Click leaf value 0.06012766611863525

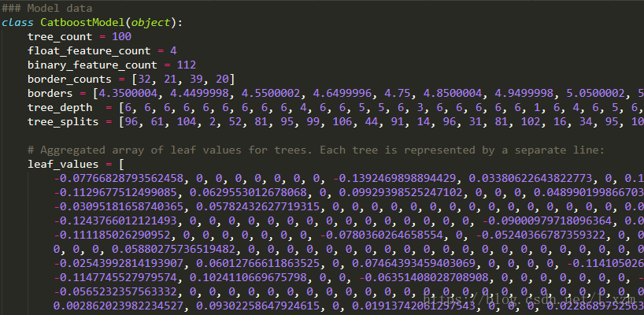(x=258, y=264)
